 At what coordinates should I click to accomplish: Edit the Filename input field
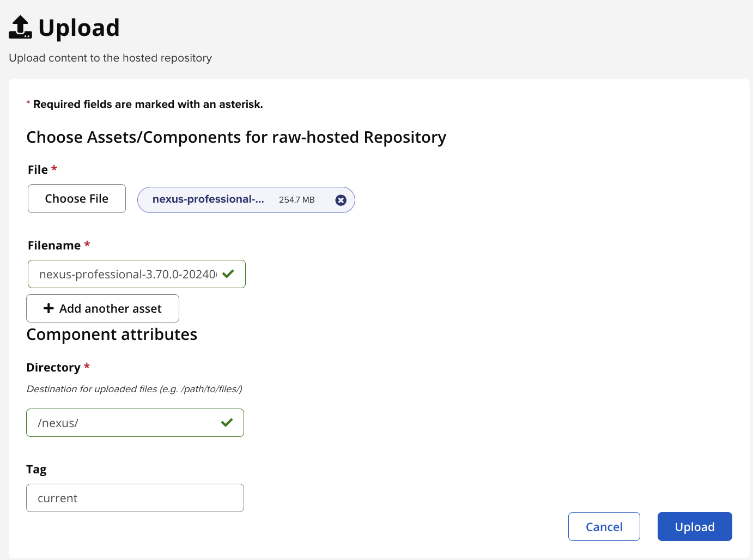coord(137,274)
